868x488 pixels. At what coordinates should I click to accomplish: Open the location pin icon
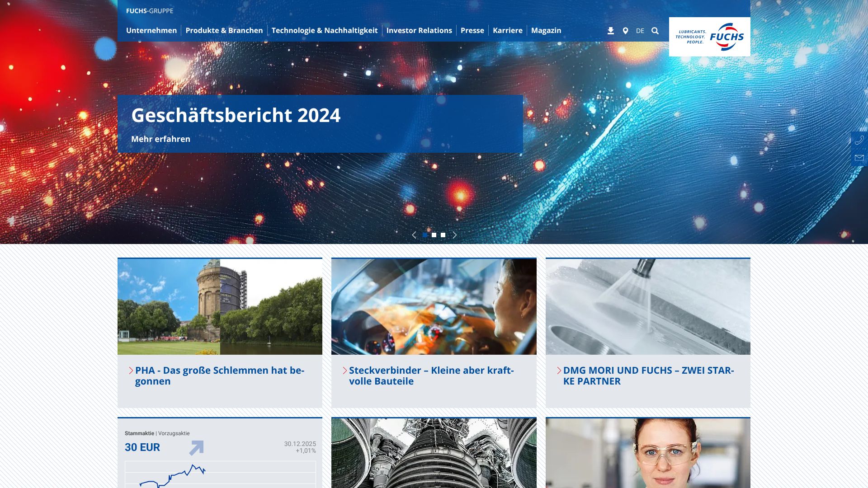tap(625, 31)
